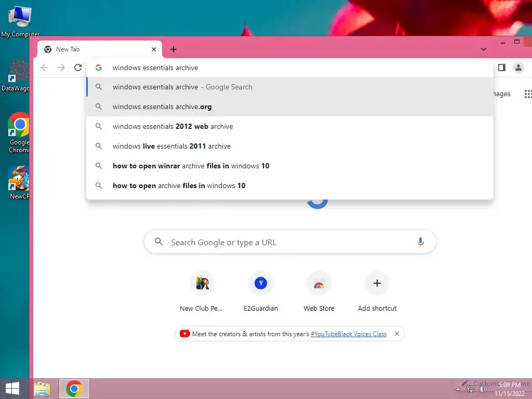The height and width of the screenshot is (399, 532).
Task: Open the Windows Start button
Action: (12, 389)
